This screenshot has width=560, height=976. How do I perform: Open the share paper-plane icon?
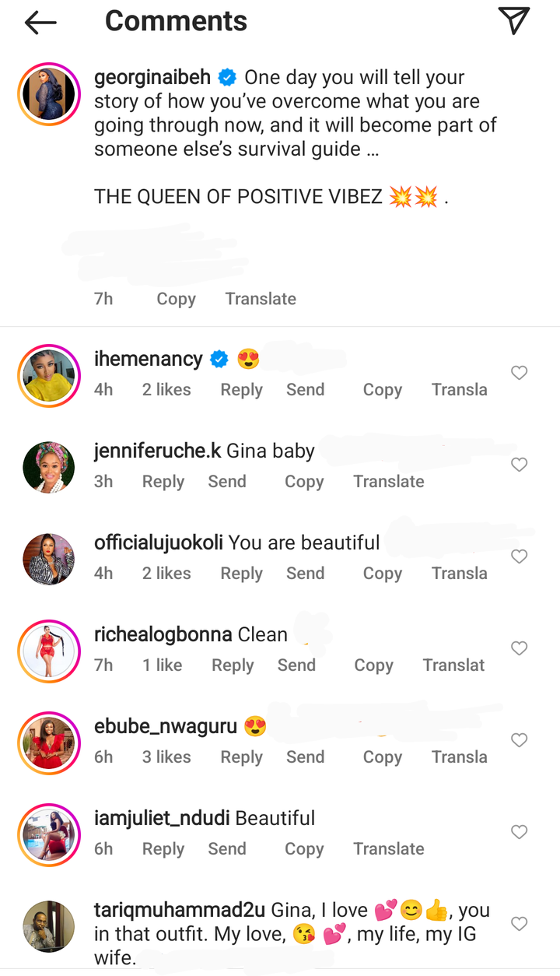pyautogui.click(x=513, y=21)
